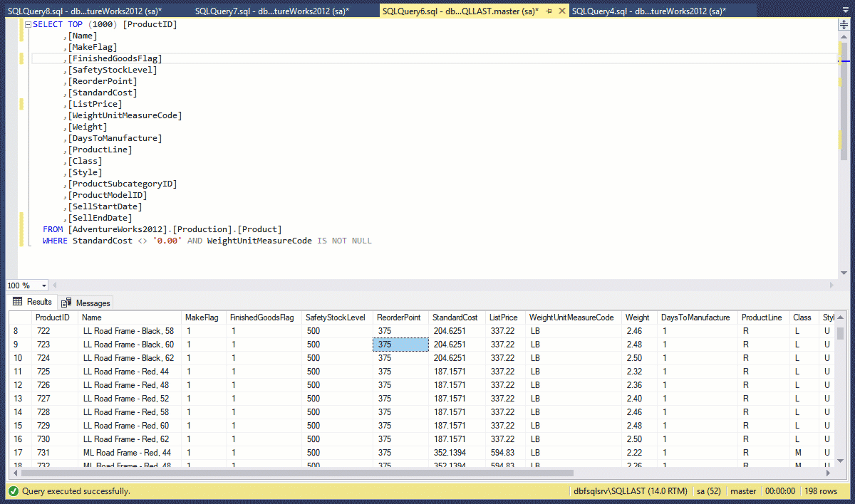
Task: Select the 'LL Road Frame - Red, 52' cell
Action: [x=126, y=399]
